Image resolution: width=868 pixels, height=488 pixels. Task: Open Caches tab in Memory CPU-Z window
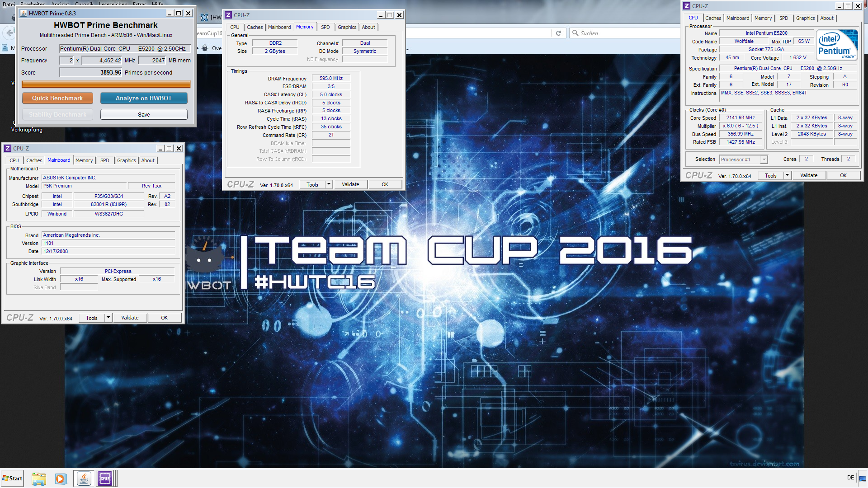255,27
